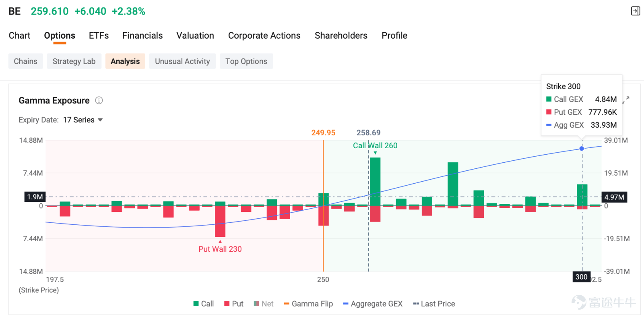This screenshot has width=644, height=317.
Task: Open the Financials tab
Action: (142, 35)
